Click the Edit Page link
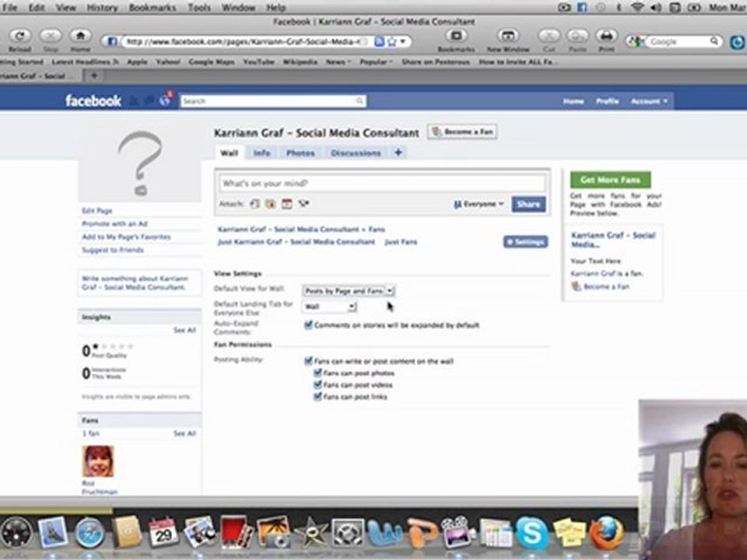Image resolution: width=747 pixels, height=560 pixels. coord(97,211)
